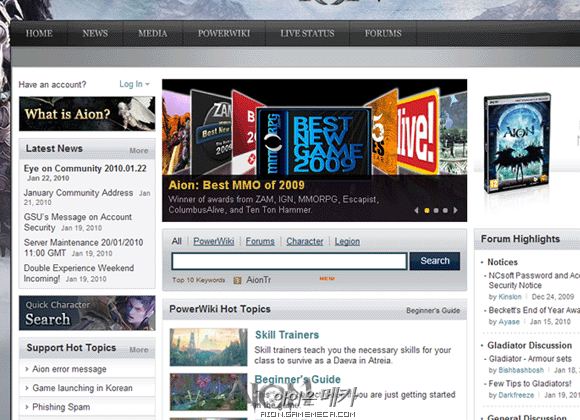
Task: Open the MEDIA navigation menu
Action: coord(152,33)
